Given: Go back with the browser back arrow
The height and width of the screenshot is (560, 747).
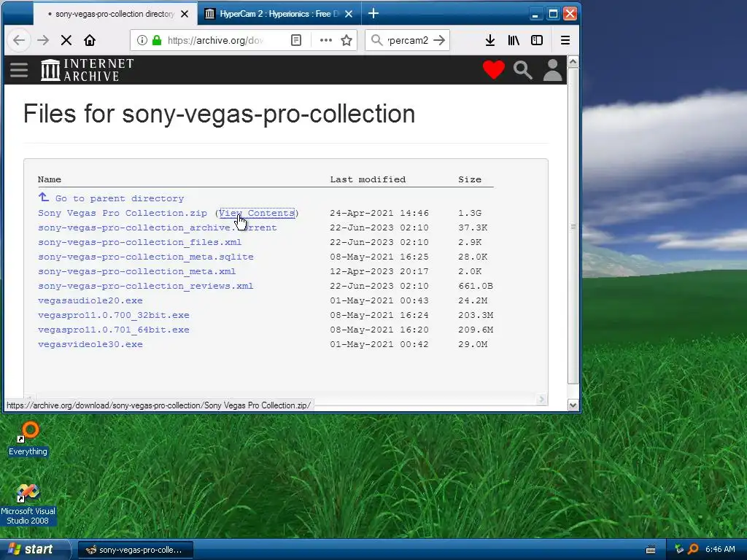Looking at the screenshot, I should click(18, 41).
